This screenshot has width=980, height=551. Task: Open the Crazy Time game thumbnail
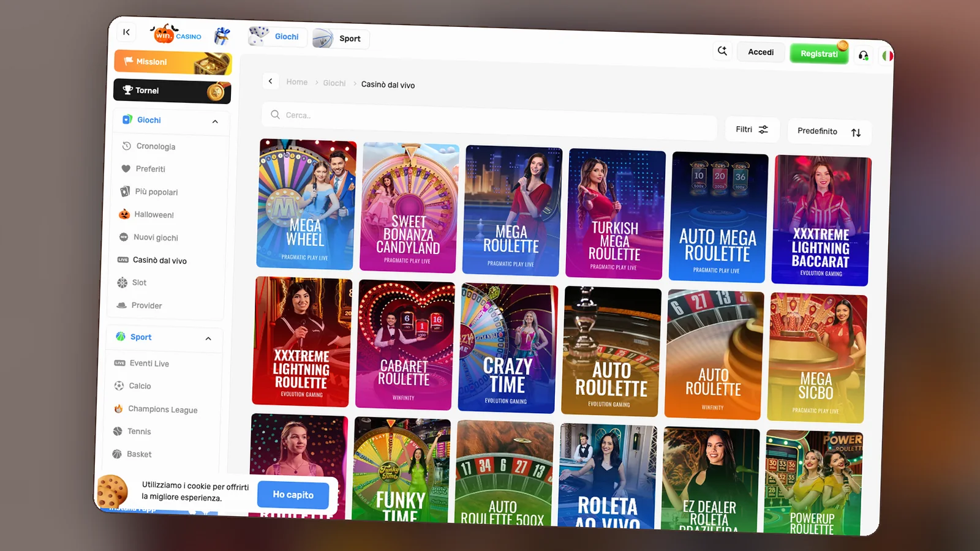click(508, 347)
